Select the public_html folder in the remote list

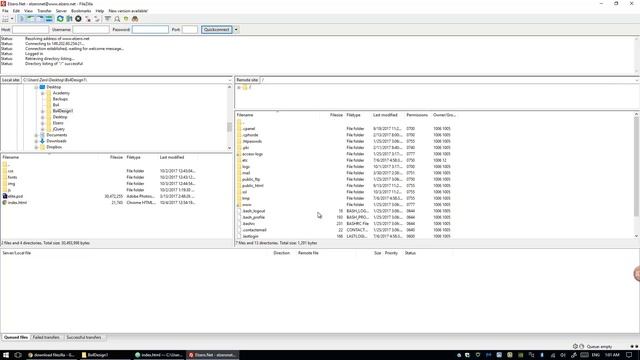(253, 186)
